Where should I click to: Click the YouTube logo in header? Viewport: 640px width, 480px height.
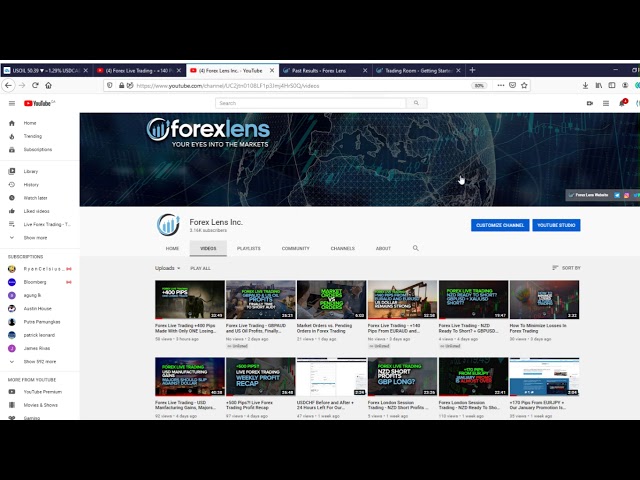pos(38,103)
